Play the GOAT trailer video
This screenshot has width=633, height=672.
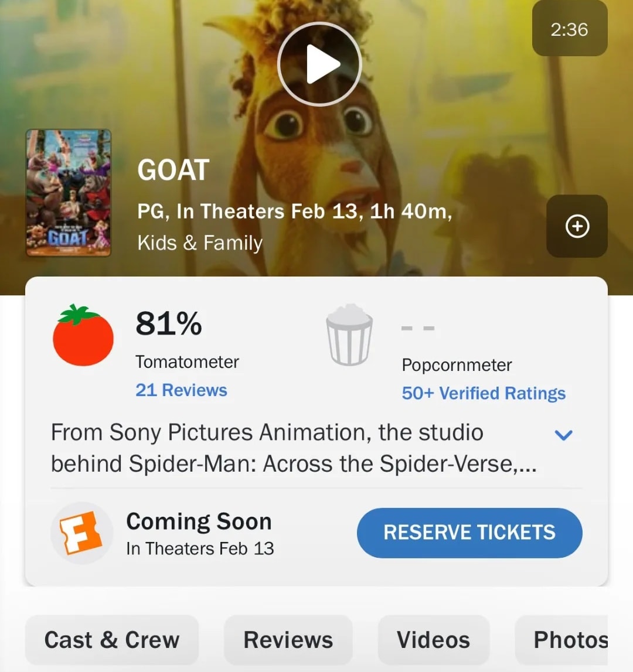(x=319, y=64)
